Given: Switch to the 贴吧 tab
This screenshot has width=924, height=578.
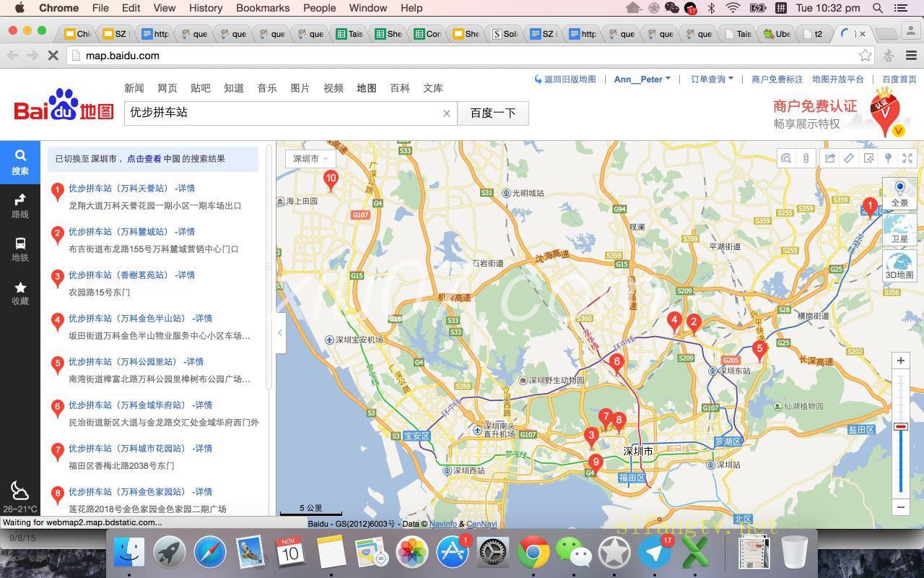Looking at the screenshot, I should pos(201,88).
